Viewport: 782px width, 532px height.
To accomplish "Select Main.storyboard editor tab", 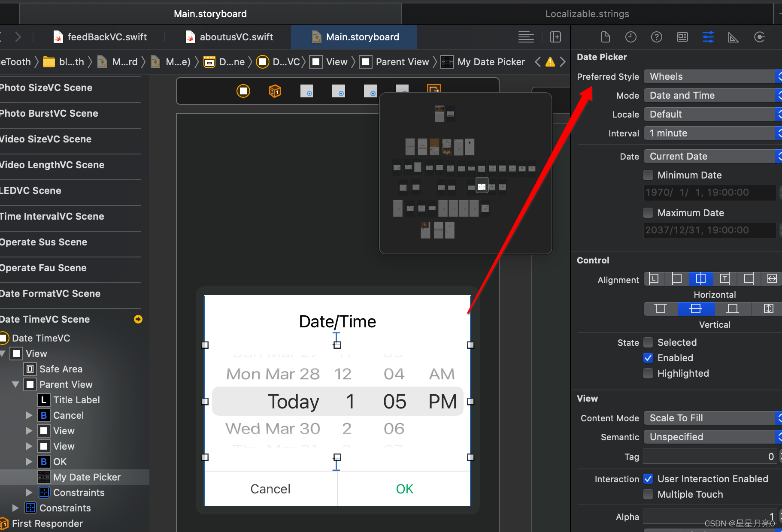I will [x=355, y=37].
